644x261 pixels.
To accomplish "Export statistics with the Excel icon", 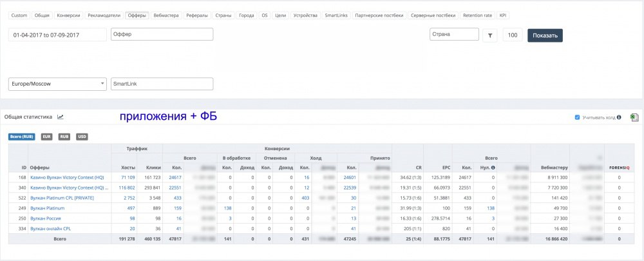I will pos(634,117).
